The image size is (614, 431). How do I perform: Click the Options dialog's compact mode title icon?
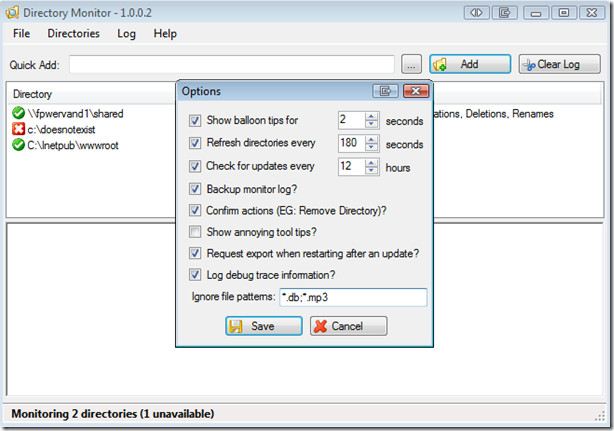385,91
